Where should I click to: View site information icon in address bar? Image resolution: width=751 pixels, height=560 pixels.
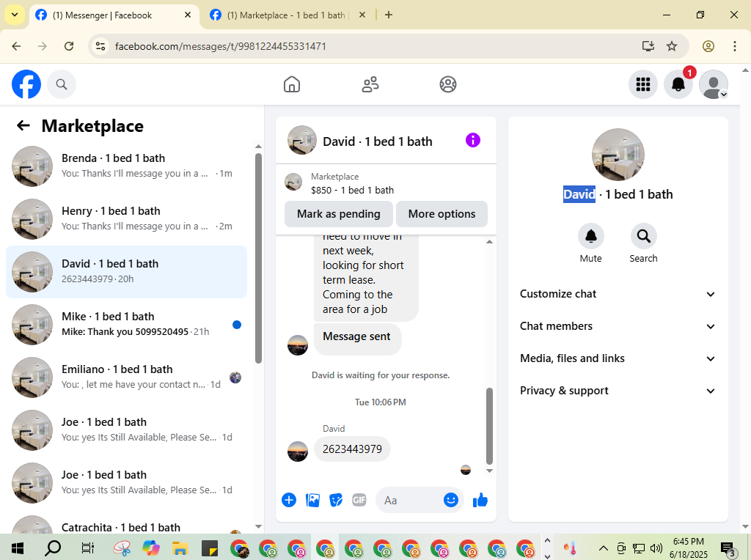point(100,46)
